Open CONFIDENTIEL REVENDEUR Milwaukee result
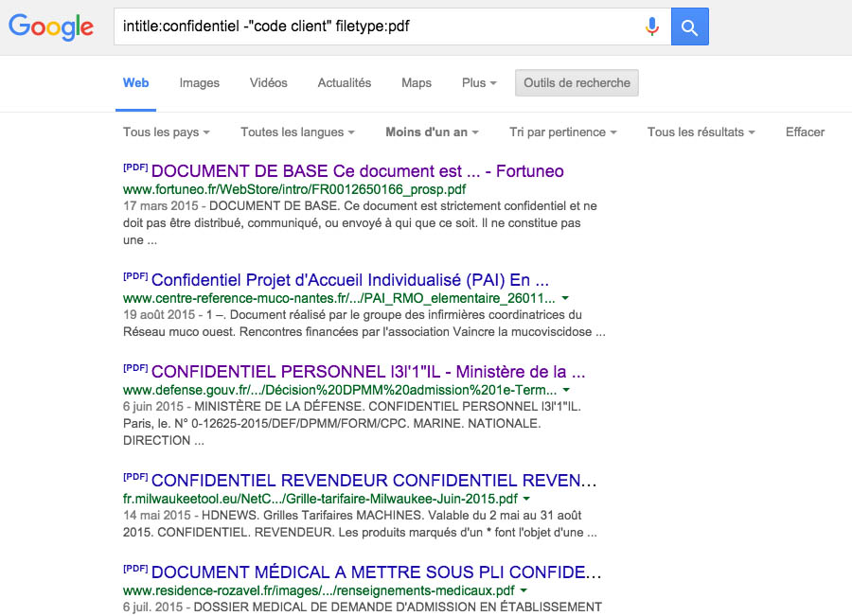This screenshot has width=852, height=616. [374, 480]
